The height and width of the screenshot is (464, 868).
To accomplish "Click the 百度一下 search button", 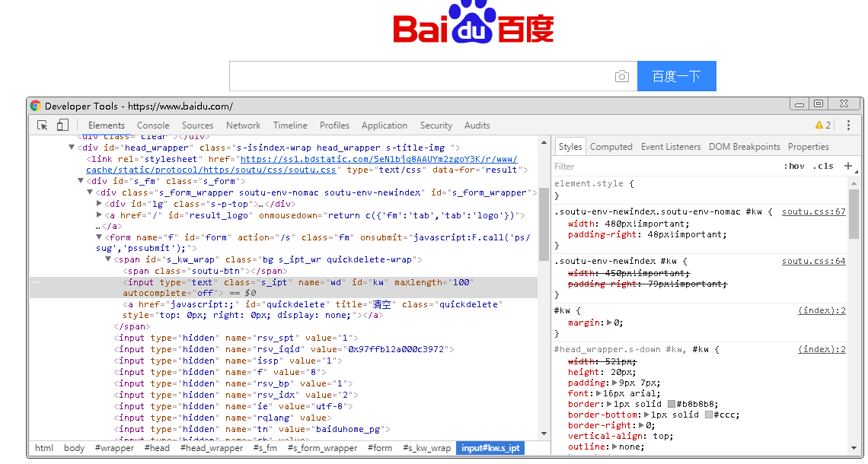I will 676,76.
